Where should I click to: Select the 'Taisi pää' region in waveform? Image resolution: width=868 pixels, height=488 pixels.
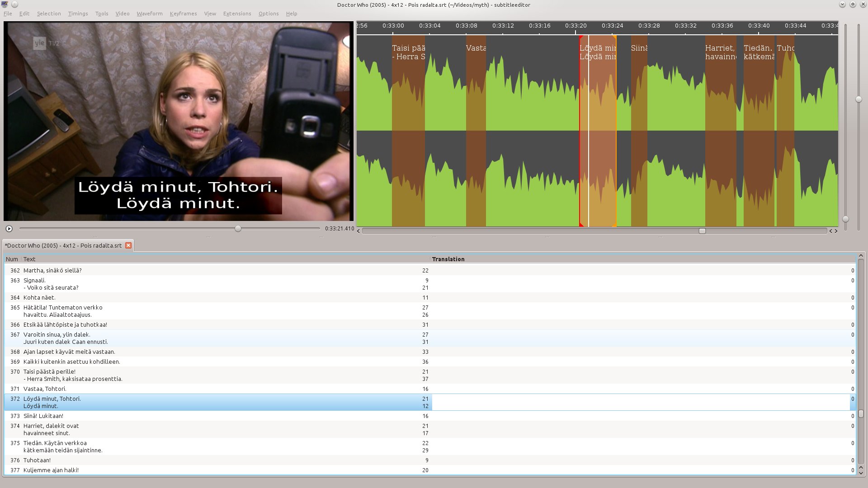click(x=408, y=131)
